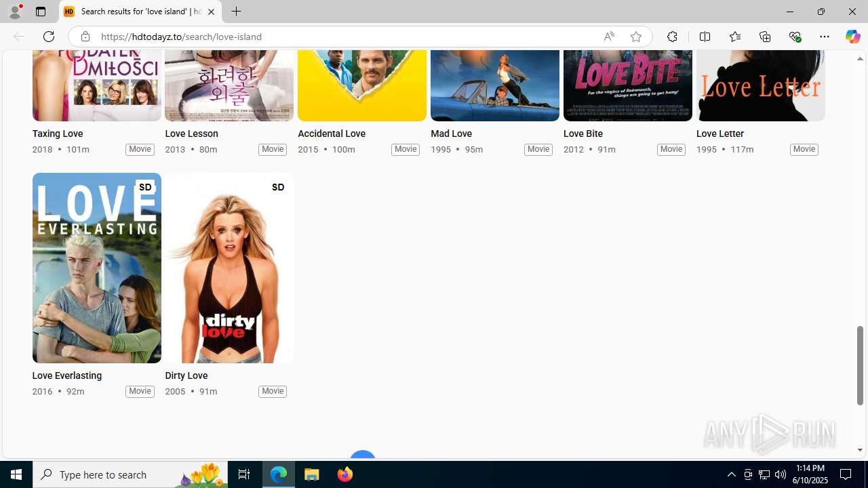The image size is (868, 488).
Task: Click Movie tag under Accidental Love
Action: [406, 149]
